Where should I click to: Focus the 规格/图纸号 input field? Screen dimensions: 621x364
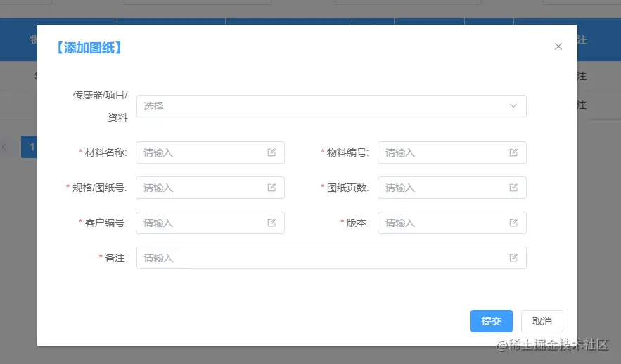tap(210, 188)
